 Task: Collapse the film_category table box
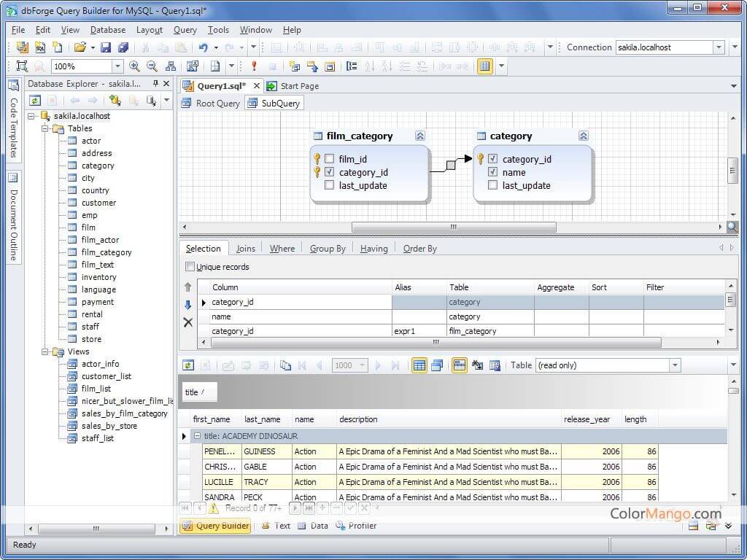coord(419,136)
